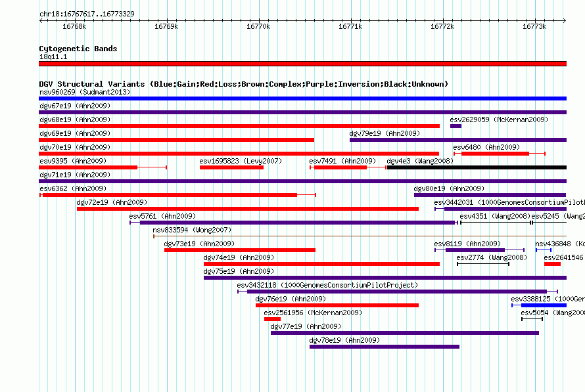Click the esv9395 (Ahn2009) label
Image resolution: width=585 pixels, height=392 pixels.
click(73, 161)
